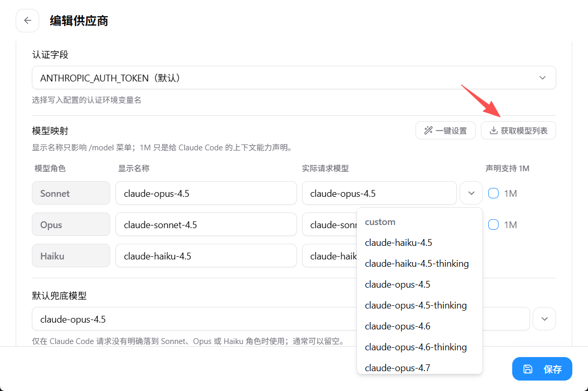
Task: Click the Opus model role field
Action: tap(71, 224)
